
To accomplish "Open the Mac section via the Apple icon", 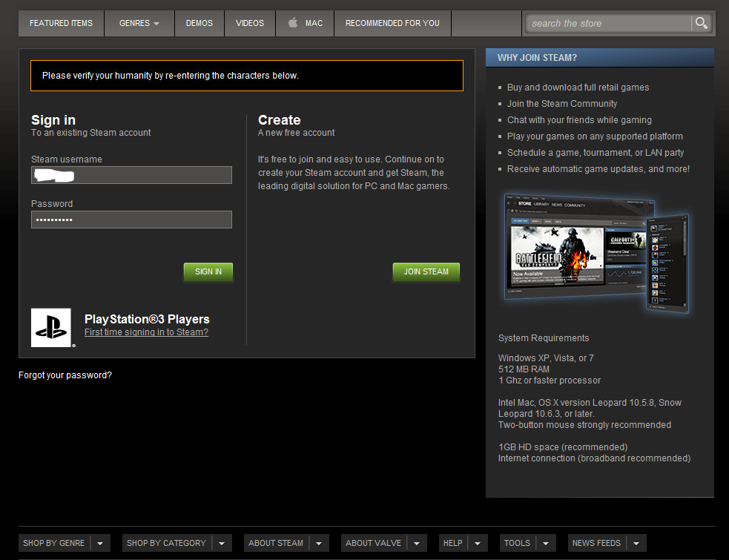I will coord(304,23).
